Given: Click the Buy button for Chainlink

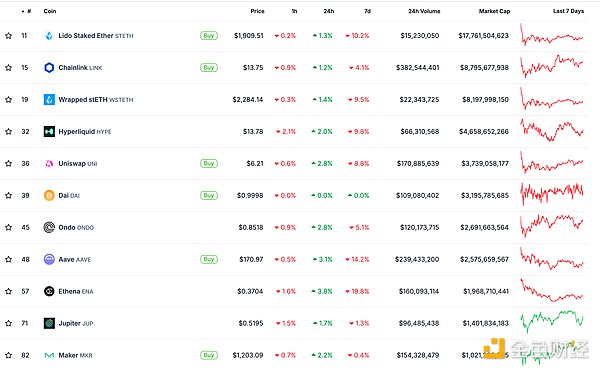Looking at the screenshot, I should point(209,68).
